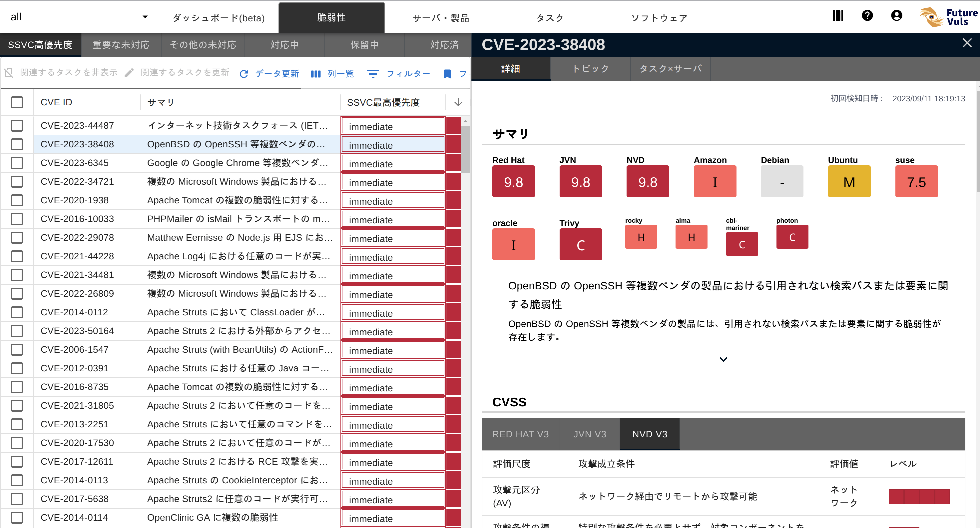
Task: Check the box for CVE-2017-5638
Action: pos(17,499)
